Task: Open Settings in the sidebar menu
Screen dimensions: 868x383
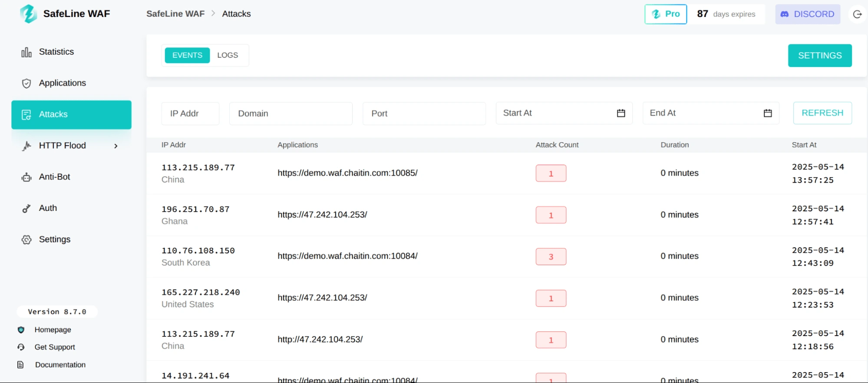Action: tap(71, 240)
